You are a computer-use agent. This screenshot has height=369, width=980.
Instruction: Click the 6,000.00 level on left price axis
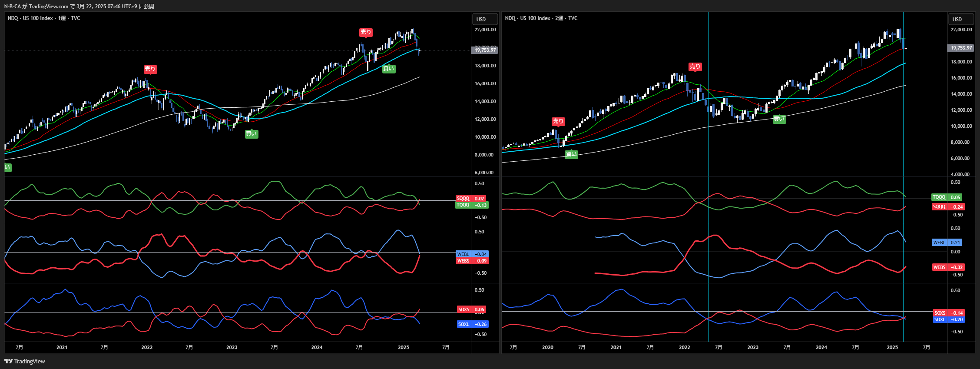[x=484, y=173]
